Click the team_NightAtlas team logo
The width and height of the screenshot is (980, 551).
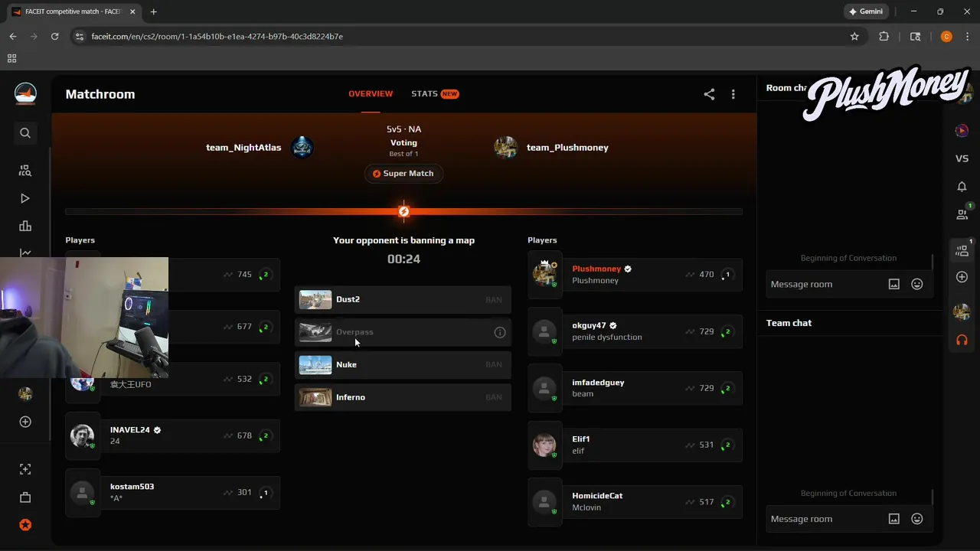tap(302, 147)
